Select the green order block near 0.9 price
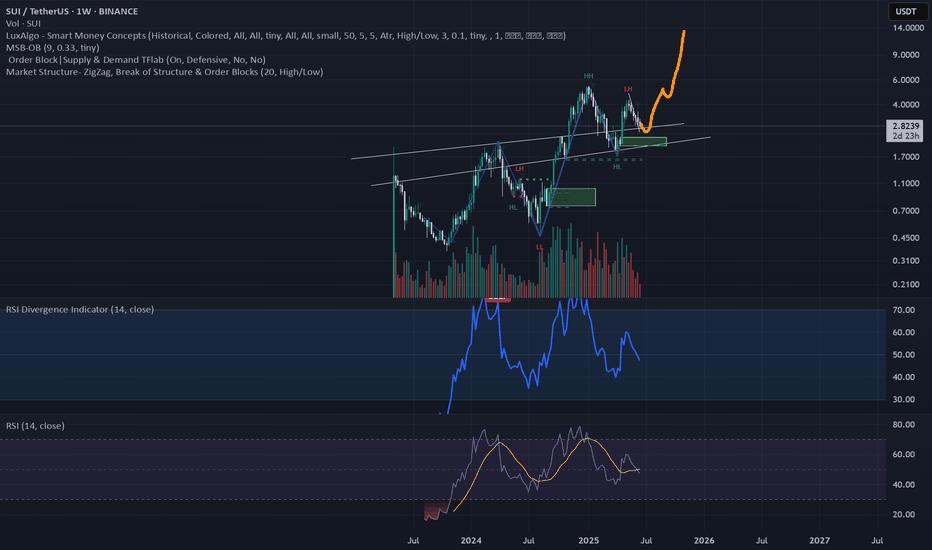 572,197
